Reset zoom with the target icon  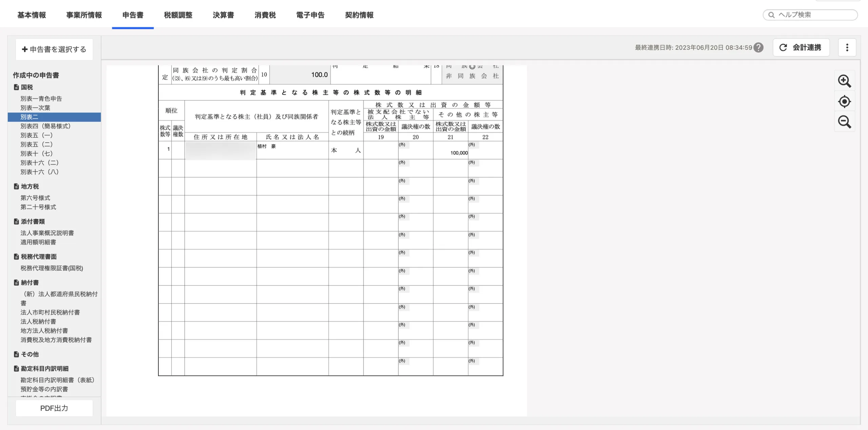click(x=844, y=101)
